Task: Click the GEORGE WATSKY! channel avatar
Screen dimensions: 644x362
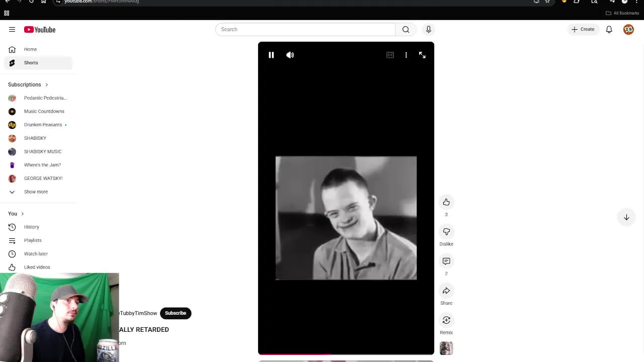Action: point(12,178)
